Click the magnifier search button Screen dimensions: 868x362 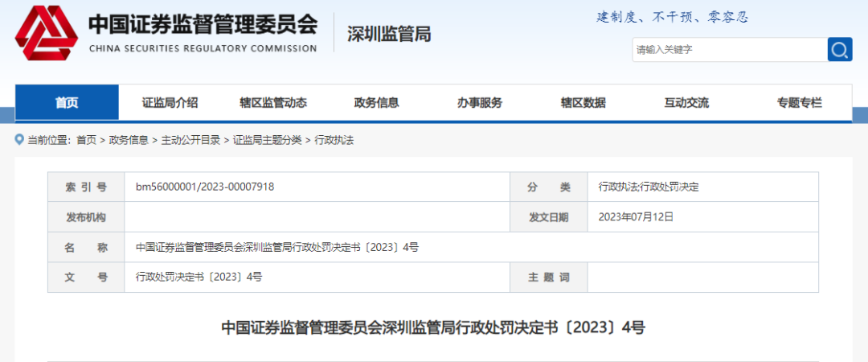pyautogui.click(x=840, y=49)
